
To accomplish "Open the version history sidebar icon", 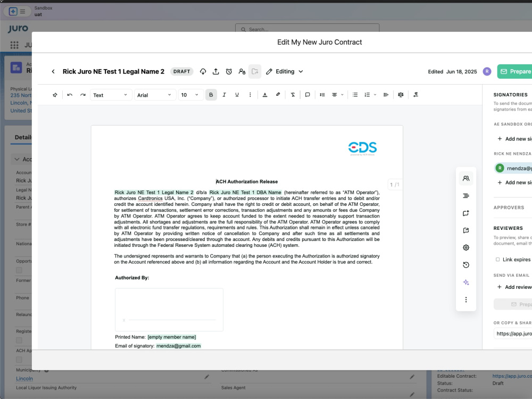I will [x=466, y=265].
